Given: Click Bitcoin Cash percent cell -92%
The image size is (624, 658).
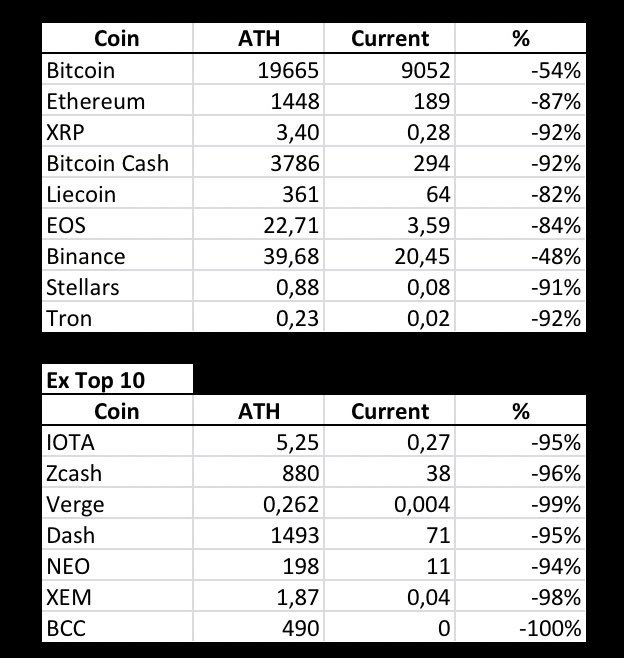Looking at the screenshot, I should 520,163.
